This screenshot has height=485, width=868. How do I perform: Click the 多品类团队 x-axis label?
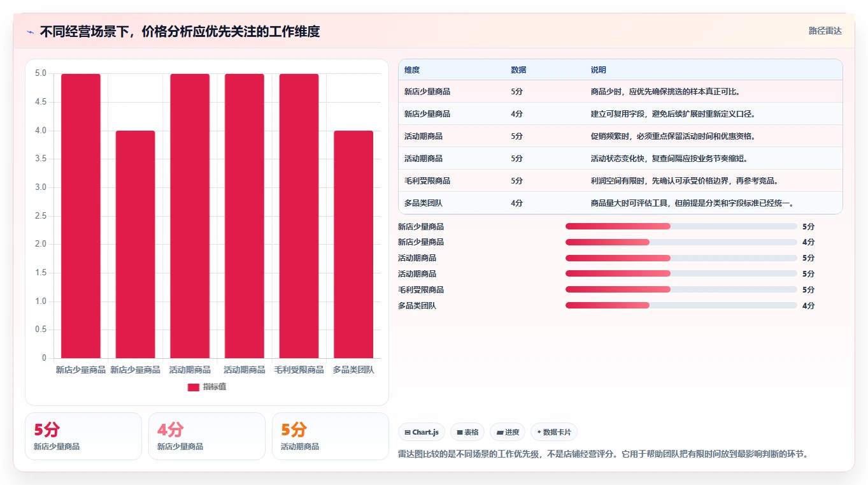pyautogui.click(x=353, y=370)
